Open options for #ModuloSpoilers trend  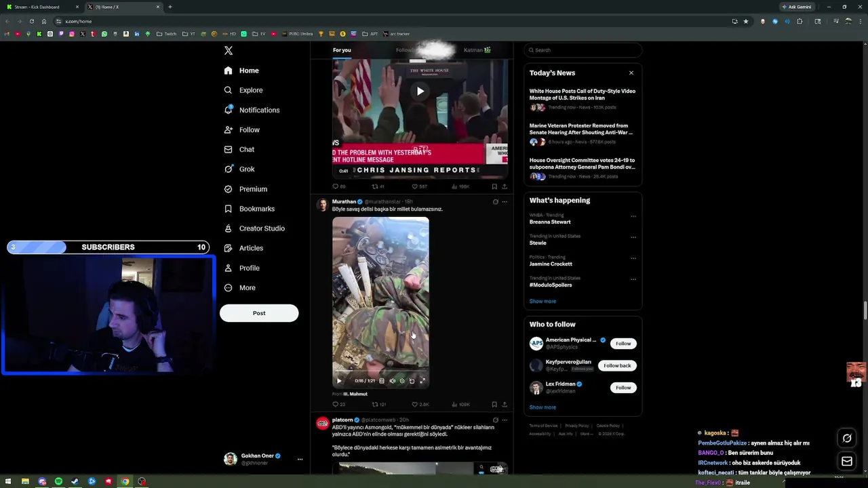click(x=633, y=279)
